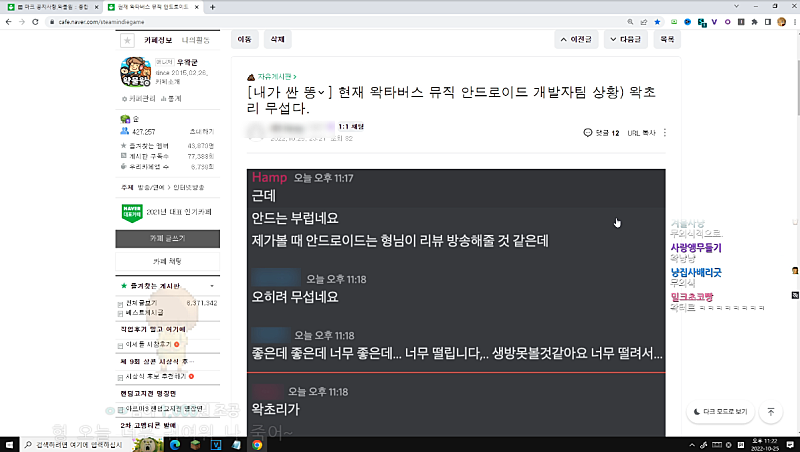Click the 카페 채팅 button
800x452 pixels.
[167, 261]
